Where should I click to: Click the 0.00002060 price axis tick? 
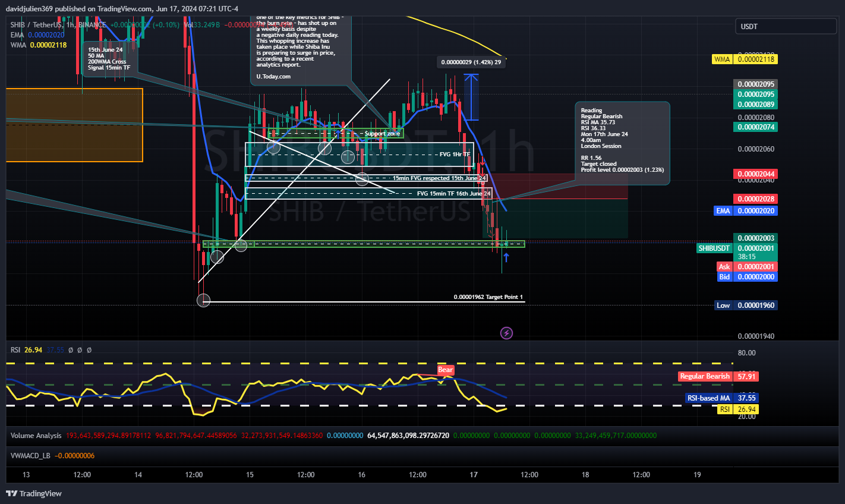pyautogui.click(x=756, y=149)
